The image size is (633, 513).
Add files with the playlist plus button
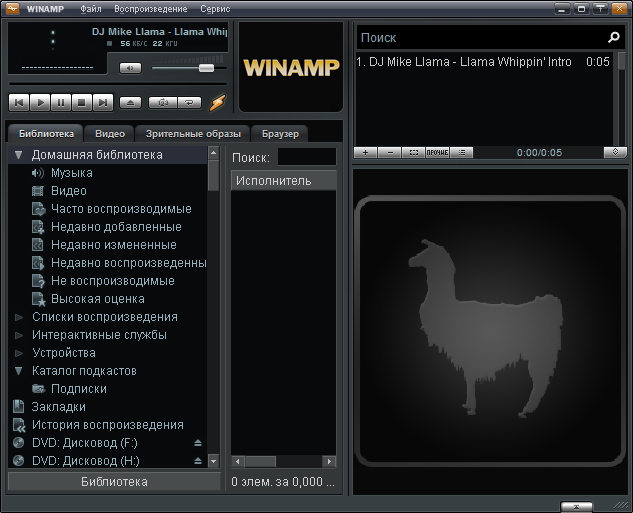365,153
